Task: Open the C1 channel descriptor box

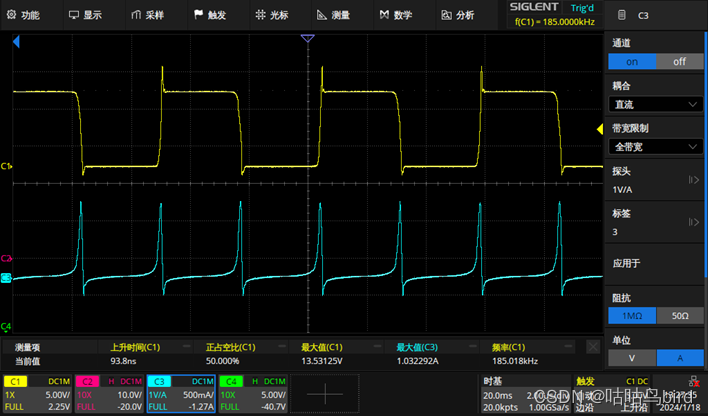Action: pyautogui.click(x=37, y=394)
